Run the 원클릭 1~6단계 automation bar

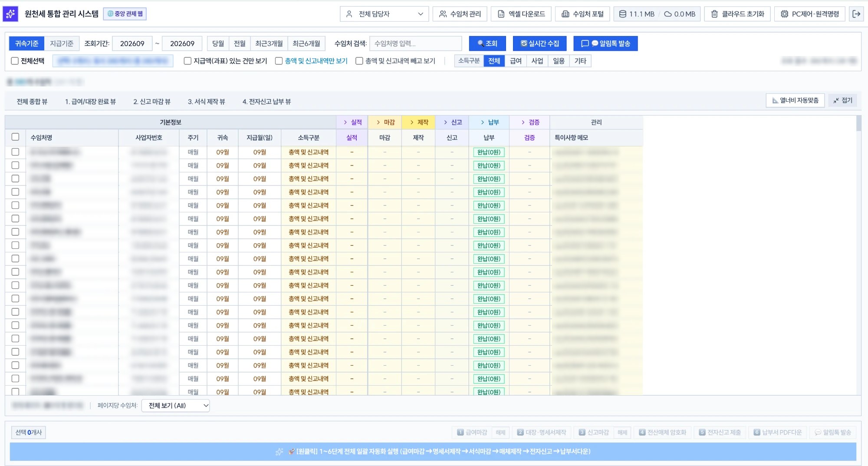point(433,452)
